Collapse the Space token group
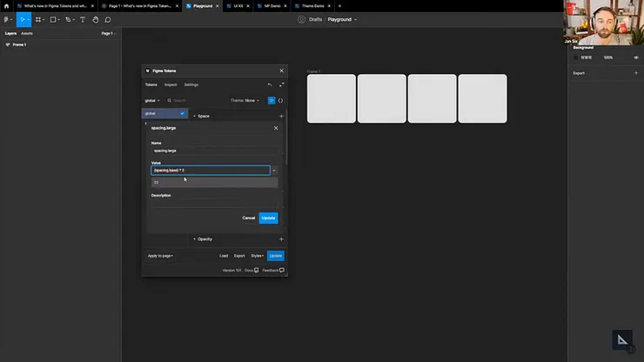The image size is (644, 362). 194,116
